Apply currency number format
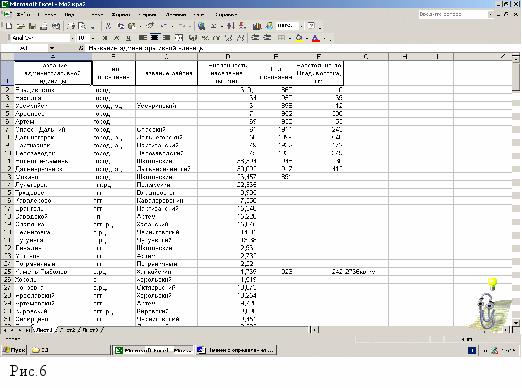The image size is (522, 388). [193, 38]
